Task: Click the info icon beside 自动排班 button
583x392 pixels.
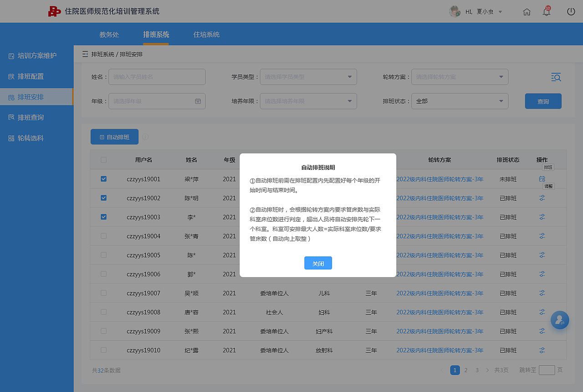Action: click(x=145, y=137)
